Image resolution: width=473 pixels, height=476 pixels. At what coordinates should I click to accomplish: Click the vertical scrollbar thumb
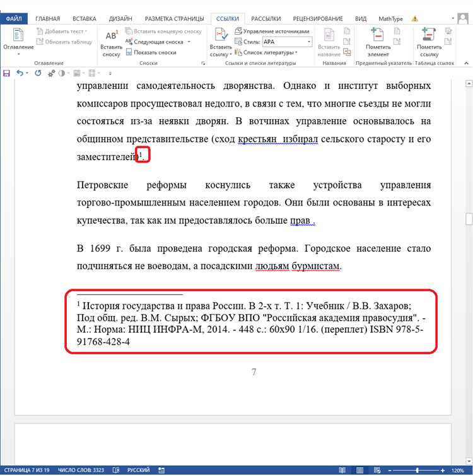click(x=469, y=219)
